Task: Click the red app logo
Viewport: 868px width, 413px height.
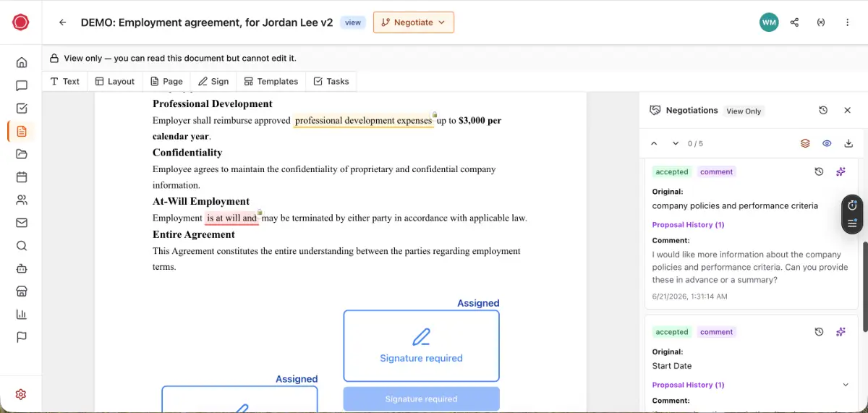Action: (21, 22)
